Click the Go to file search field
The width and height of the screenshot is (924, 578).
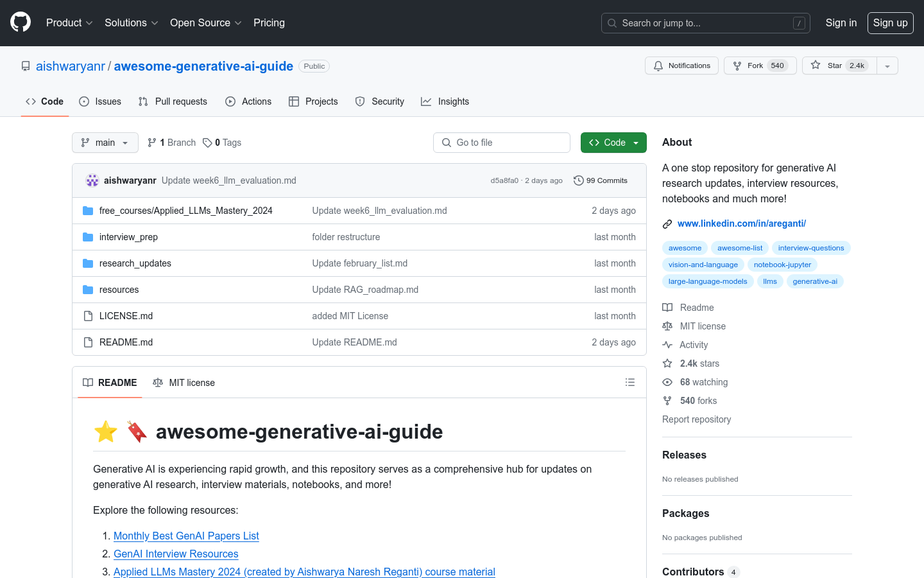[x=501, y=142]
